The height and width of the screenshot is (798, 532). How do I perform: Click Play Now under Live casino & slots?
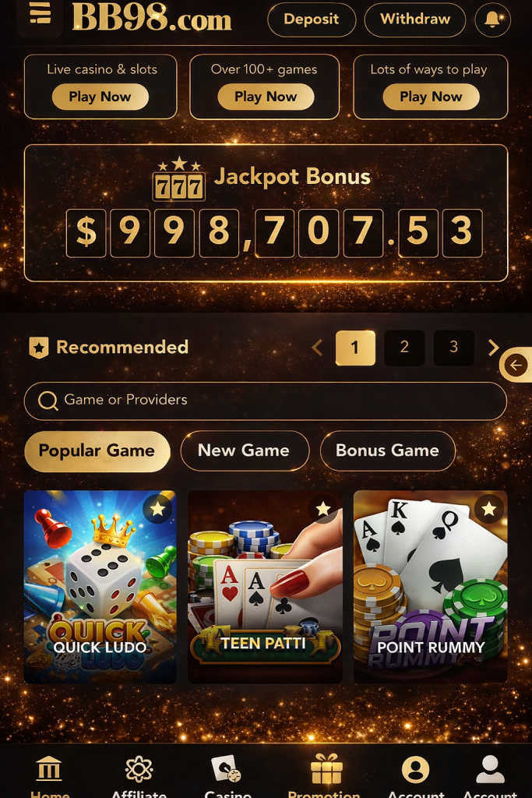(x=100, y=97)
